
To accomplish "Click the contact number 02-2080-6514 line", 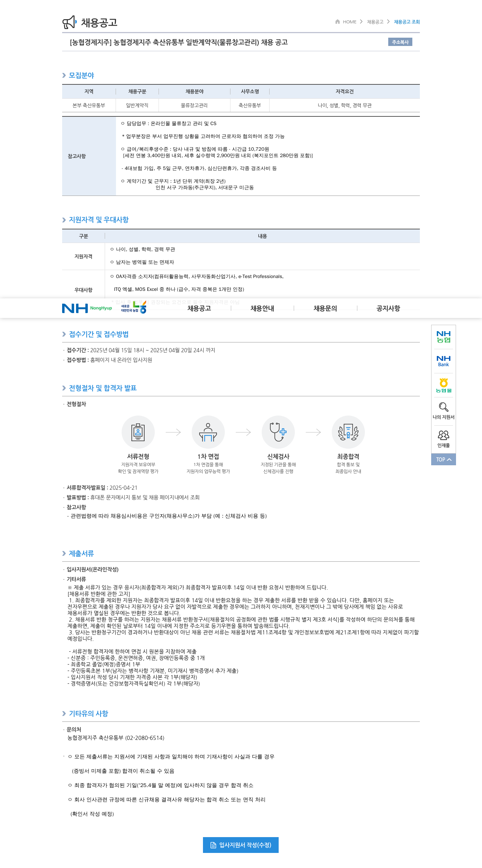I will pyautogui.click(x=116, y=738).
